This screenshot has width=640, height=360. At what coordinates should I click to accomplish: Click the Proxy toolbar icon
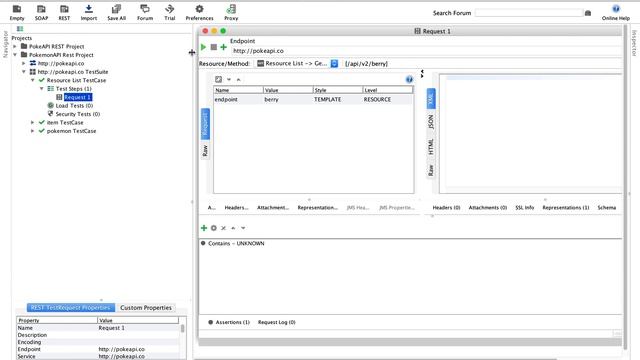231,13
